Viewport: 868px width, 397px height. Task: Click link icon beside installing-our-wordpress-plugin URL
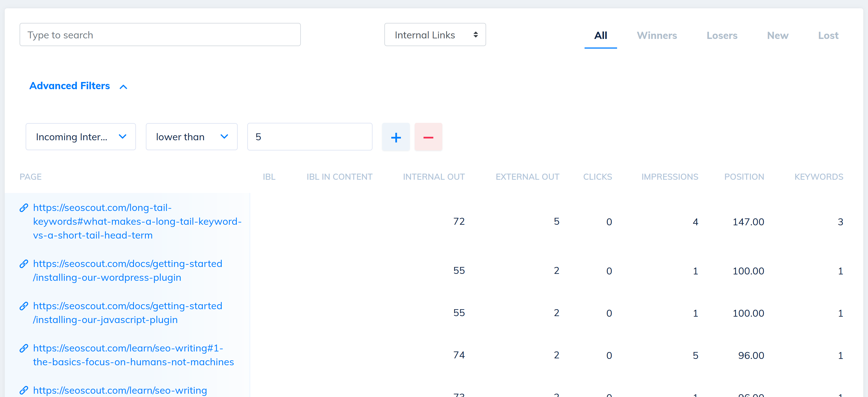(x=24, y=264)
